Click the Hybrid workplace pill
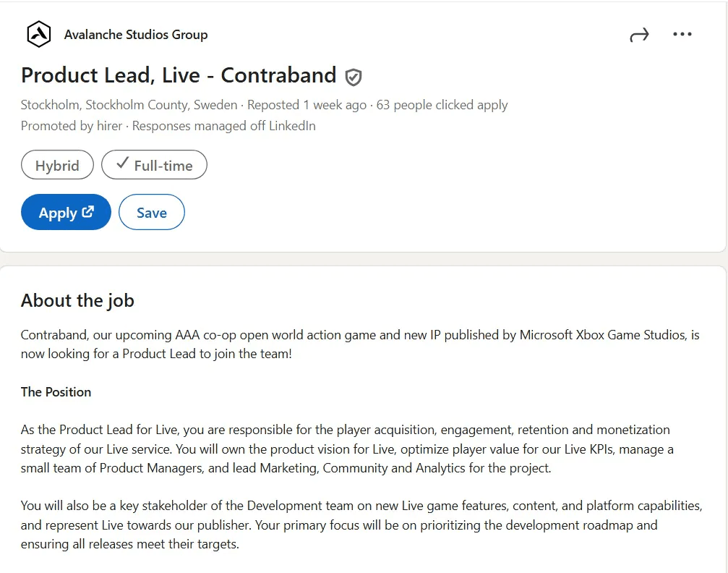The height and width of the screenshot is (573, 728). 57,165
